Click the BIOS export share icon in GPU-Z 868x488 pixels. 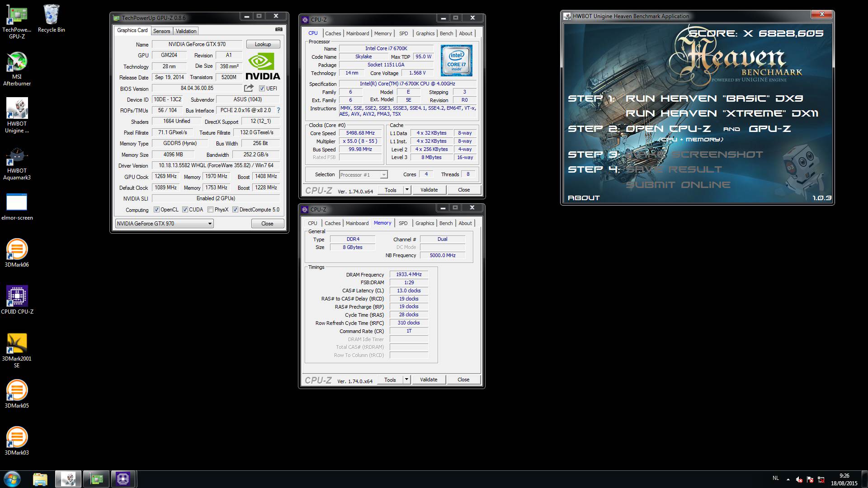249,88
